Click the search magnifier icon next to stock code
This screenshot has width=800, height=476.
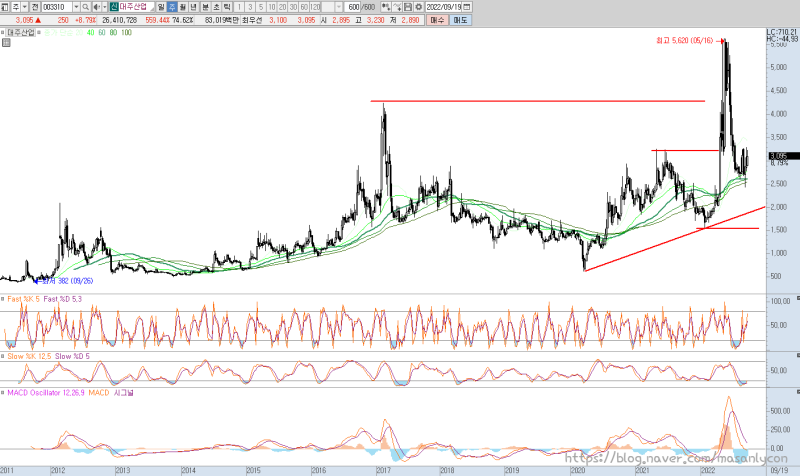86,7
